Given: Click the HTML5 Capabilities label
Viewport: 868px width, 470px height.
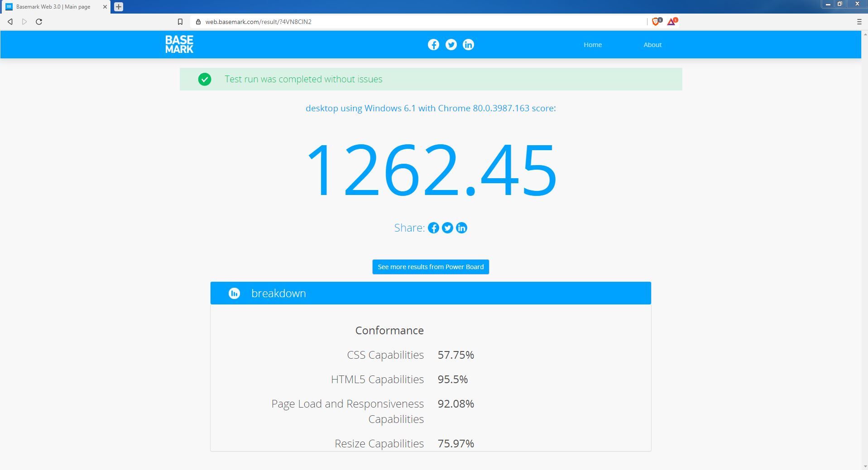Looking at the screenshot, I should 377,380.
